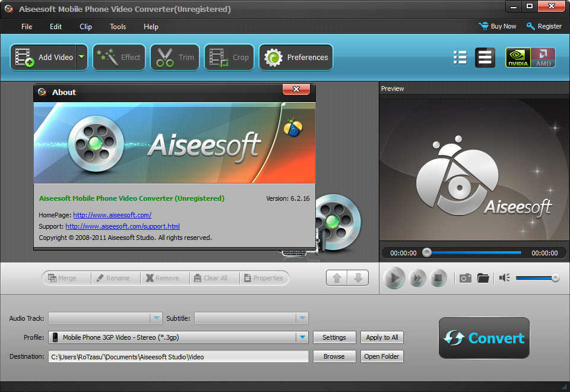This screenshot has width=570, height=392.
Task: Open the snapshot folder icon
Action: pyautogui.click(x=483, y=278)
